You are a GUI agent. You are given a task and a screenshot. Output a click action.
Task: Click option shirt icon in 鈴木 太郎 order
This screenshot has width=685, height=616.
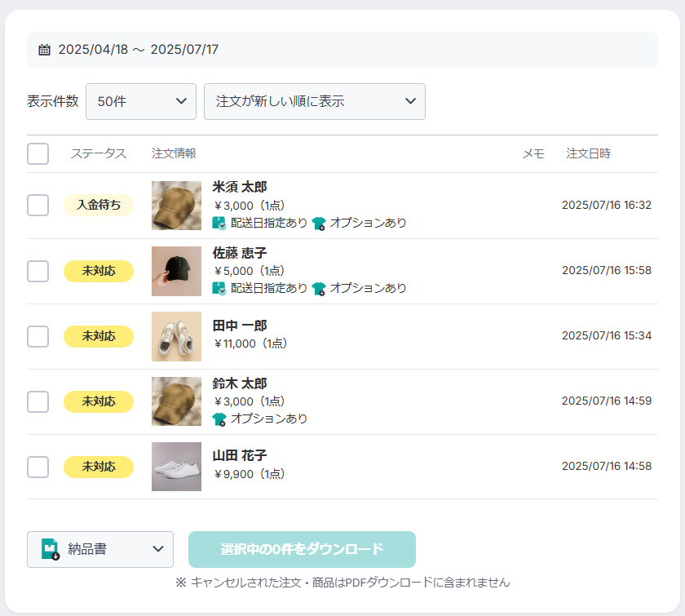219,419
